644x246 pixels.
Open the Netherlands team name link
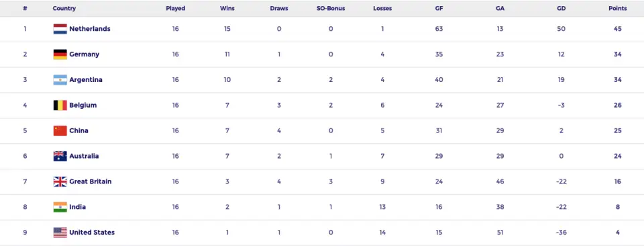click(x=90, y=29)
